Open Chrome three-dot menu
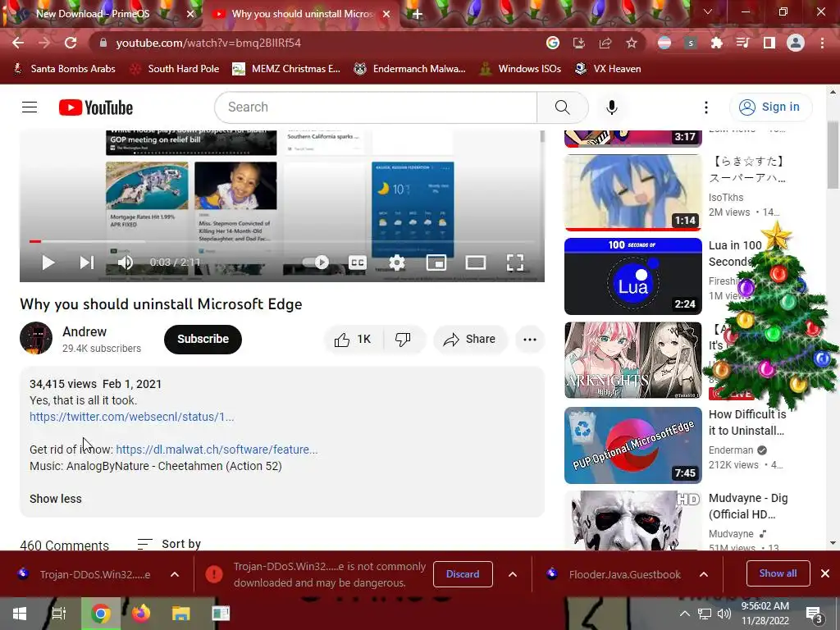This screenshot has width=840, height=630. 822,43
